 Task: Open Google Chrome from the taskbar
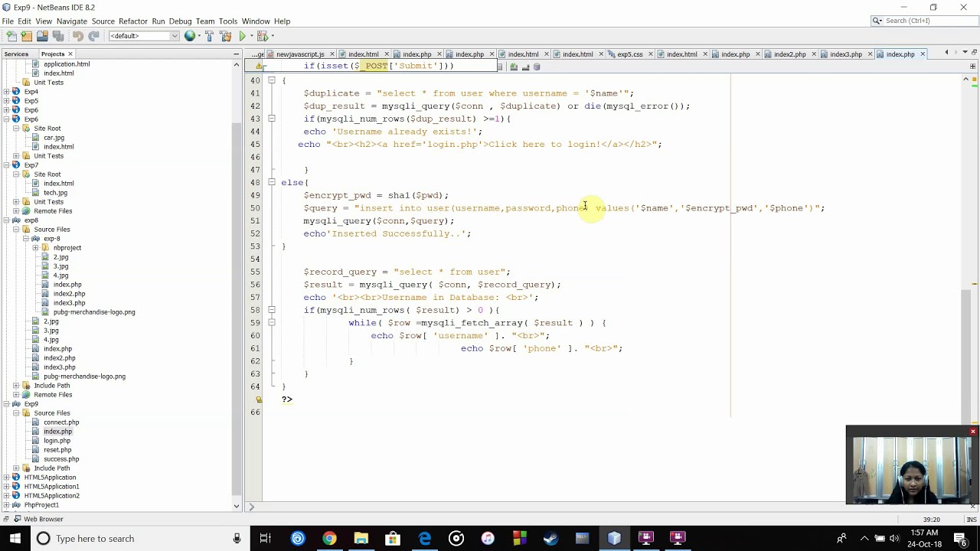329,538
